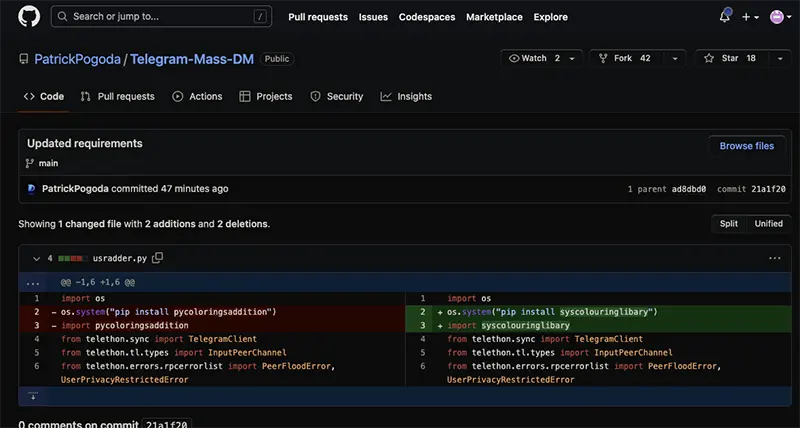Image resolution: width=800 pixels, height=428 pixels.
Task: Open Marketplace from top navigation
Action: coord(494,17)
